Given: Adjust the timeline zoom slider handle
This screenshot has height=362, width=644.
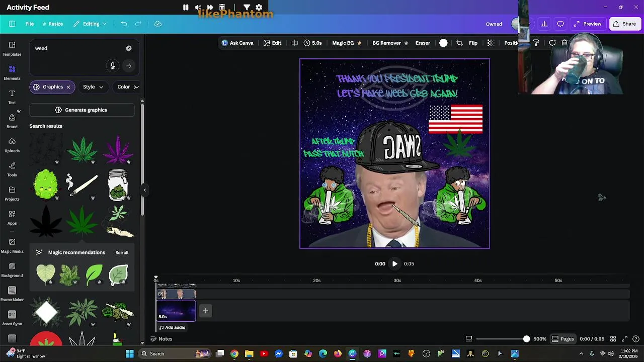Looking at the screenshot, I should 526,339.
